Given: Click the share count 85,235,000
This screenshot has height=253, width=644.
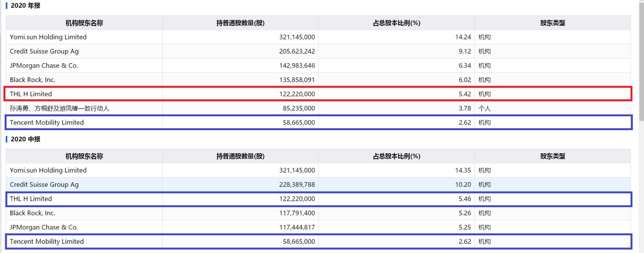Looking at the screenshot, I should tap(299, 108).
